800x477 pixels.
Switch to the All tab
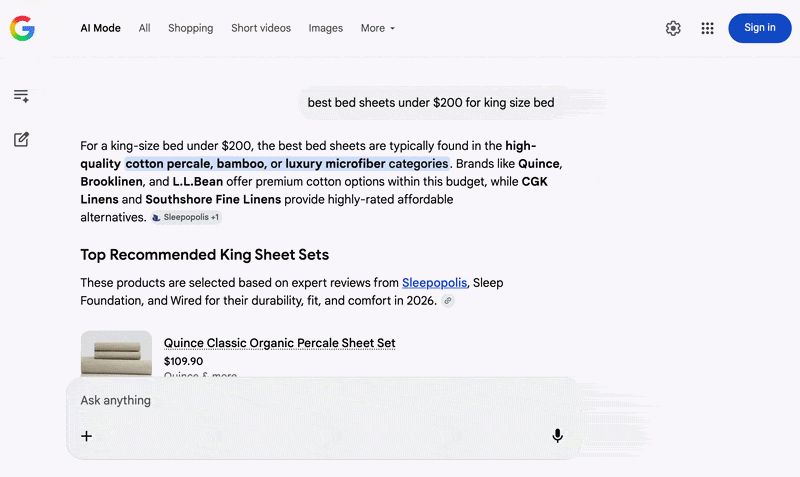tap(144, 28)
